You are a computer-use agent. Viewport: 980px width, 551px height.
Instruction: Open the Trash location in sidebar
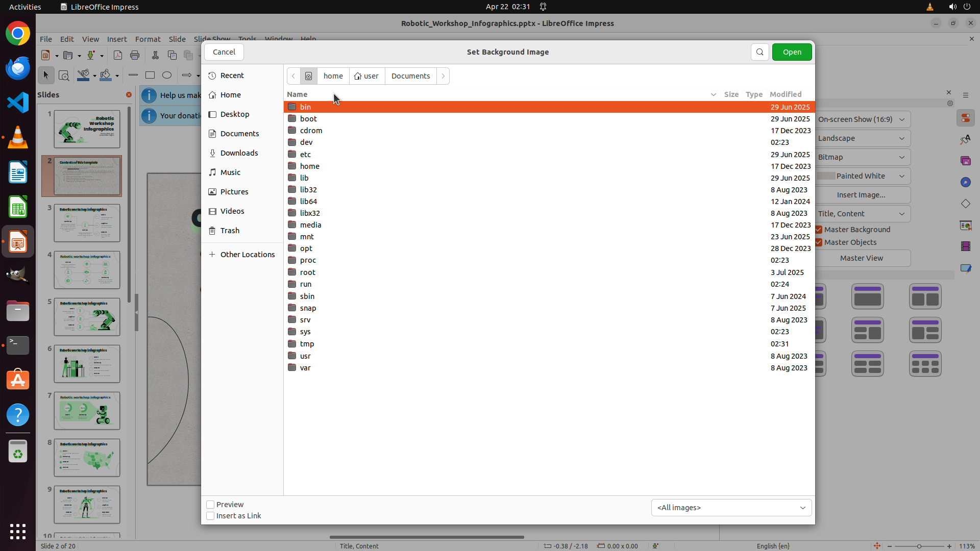click(x=230, y=231)
